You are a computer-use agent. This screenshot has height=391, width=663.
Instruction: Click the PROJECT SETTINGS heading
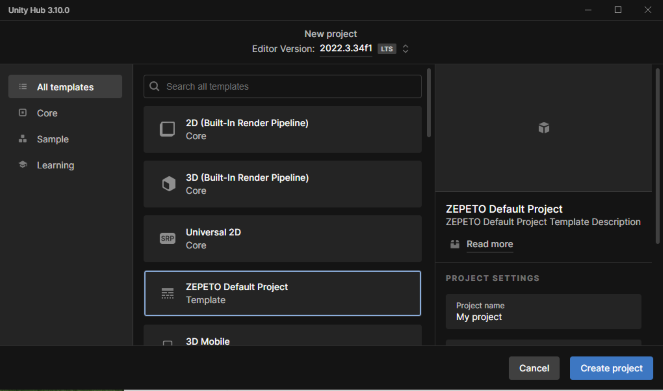point(493,278)
